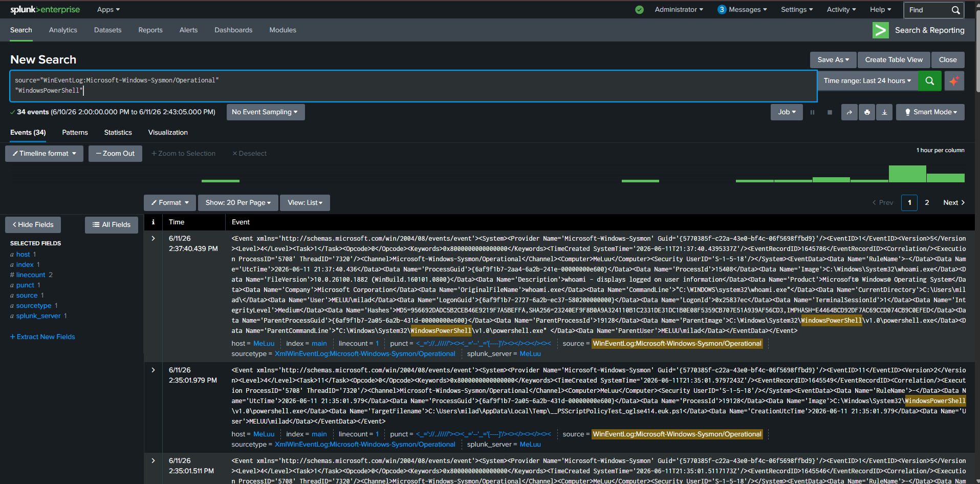Select the Events (34) tab
This screenshot has height=484, width=980.
(28, 133)
